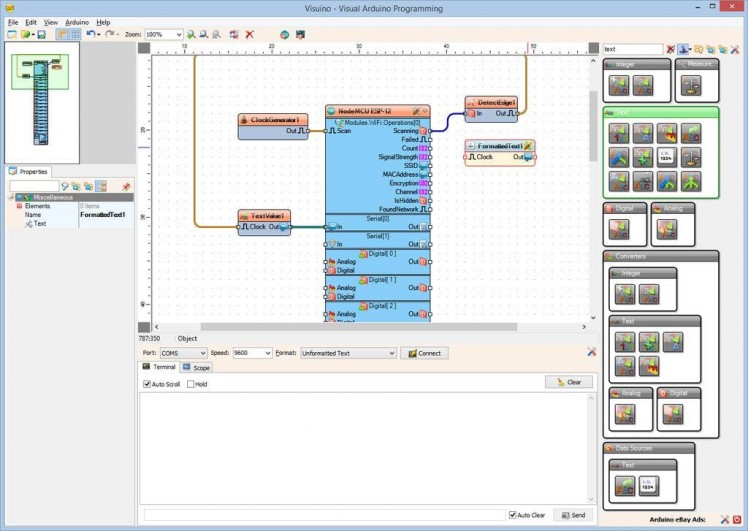The image size is (748, 531).
Task: Expand the Format Unformatted Text dropdown
Action: point(391,353)
